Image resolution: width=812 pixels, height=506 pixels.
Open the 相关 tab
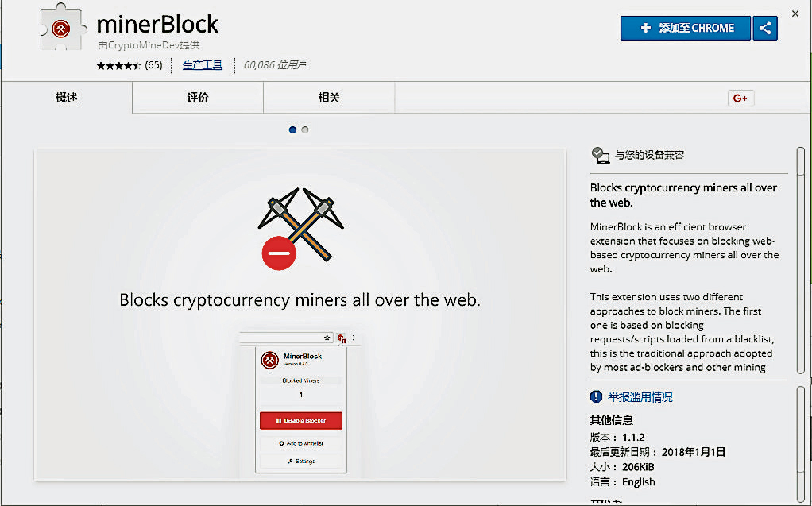[x=329, y=98]
